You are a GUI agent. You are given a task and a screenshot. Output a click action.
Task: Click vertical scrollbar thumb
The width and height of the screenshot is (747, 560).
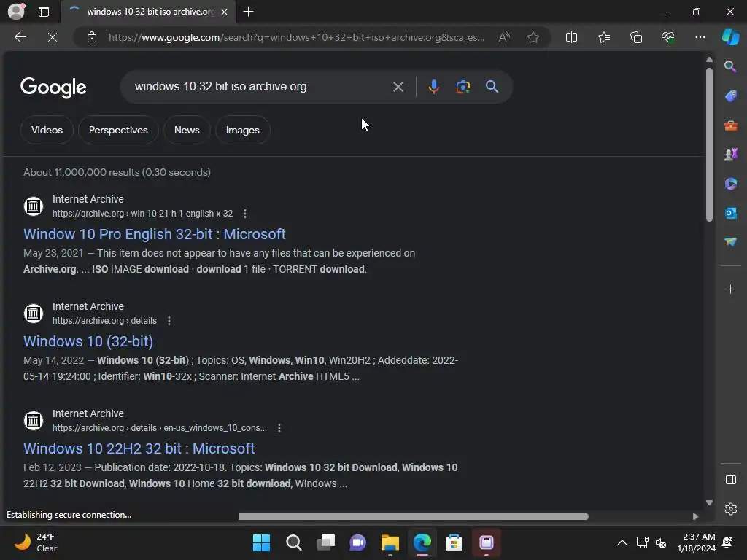pos(709,145)
